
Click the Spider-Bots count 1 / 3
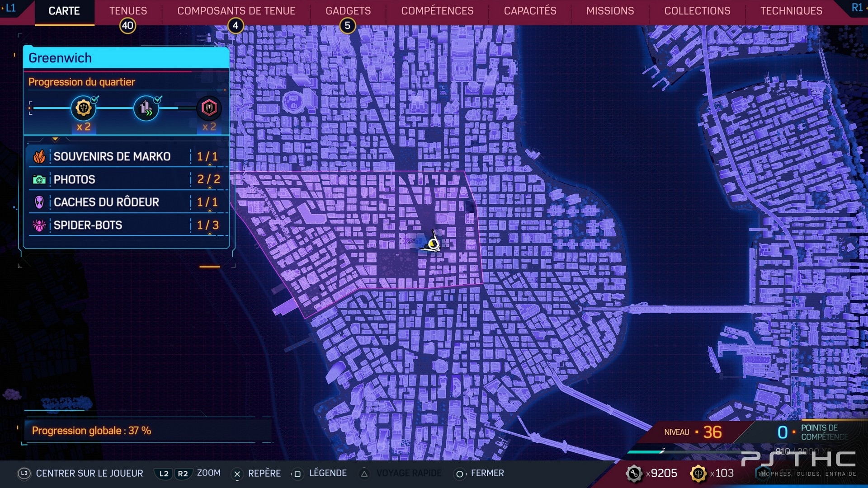point(208,225)
